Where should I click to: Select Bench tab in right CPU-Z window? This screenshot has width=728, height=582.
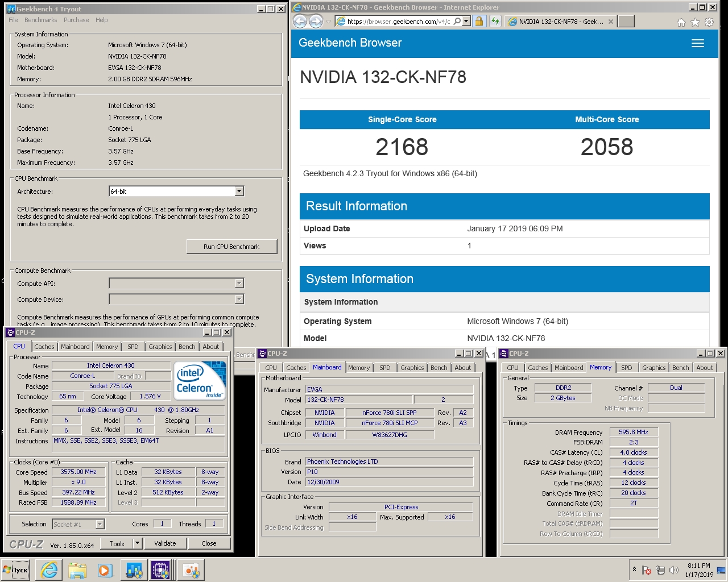pos(681,368)
